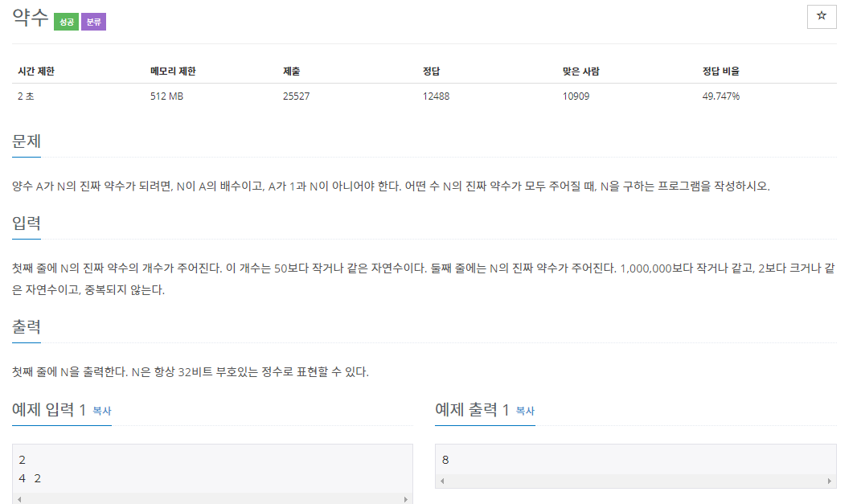
Task: Click left arrow of sample output scrollbar
Action: (x=442, y=481)
